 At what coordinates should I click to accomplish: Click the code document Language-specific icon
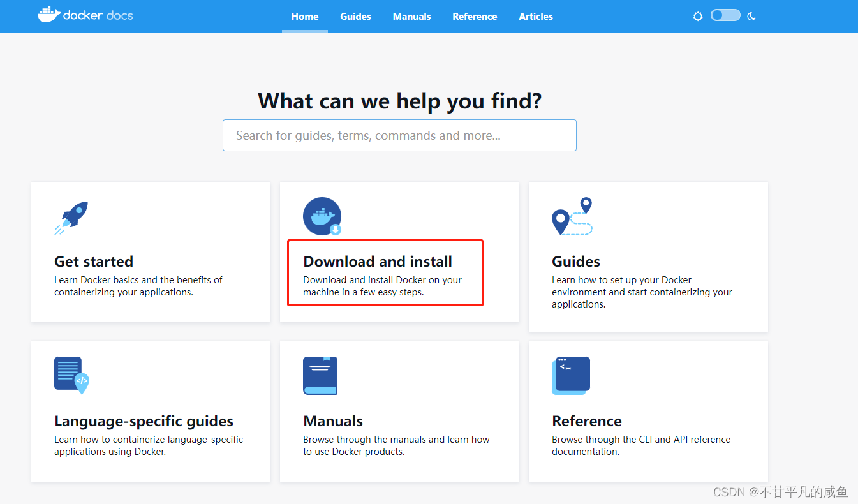pos(71,375)
